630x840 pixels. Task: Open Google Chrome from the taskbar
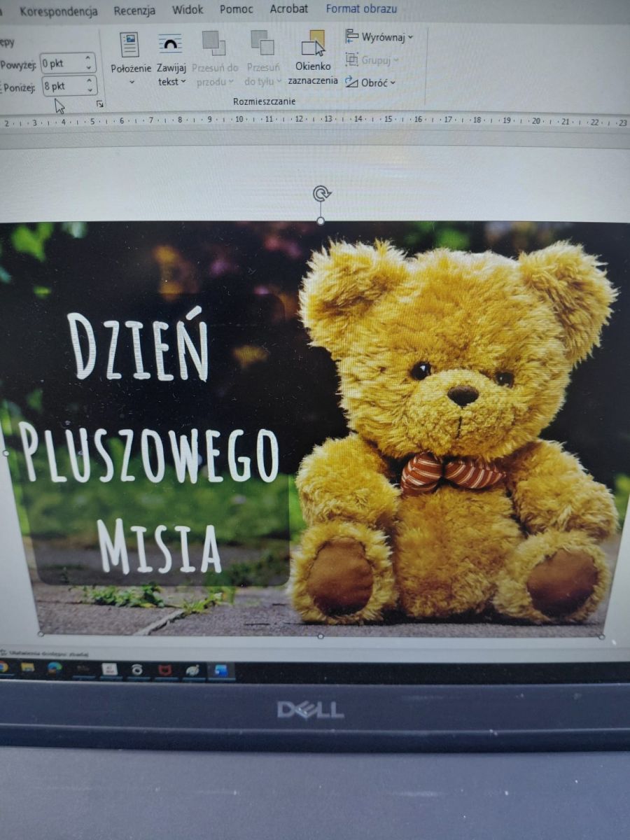pyautogui.click(x=3, y=668)
